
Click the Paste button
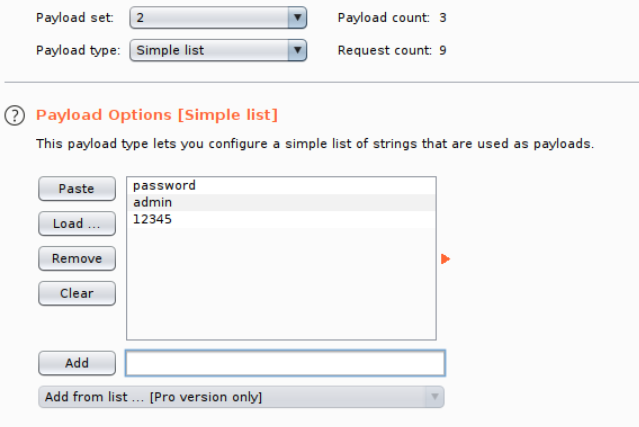coord(77,188)
